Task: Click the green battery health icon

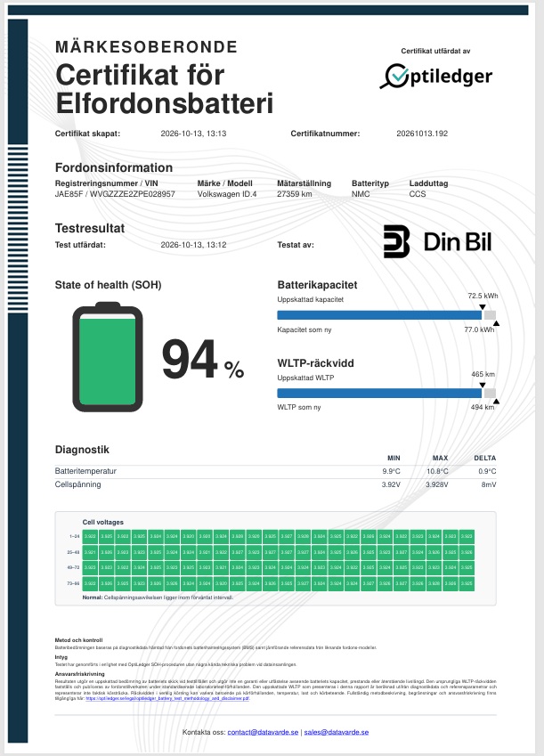Action: click(x=108, y=357)
